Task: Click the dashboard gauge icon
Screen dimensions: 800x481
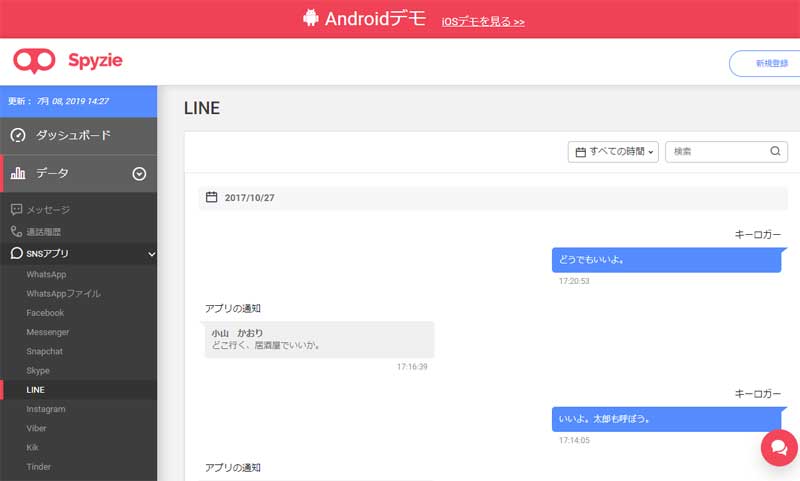Action: (18, 135)
